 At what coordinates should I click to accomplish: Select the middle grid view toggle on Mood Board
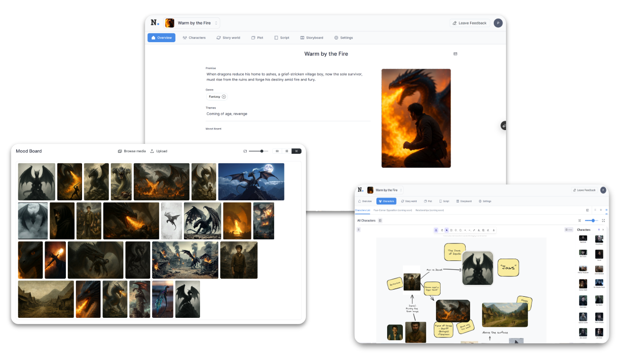pyautogui.click(x=287, y=151)
